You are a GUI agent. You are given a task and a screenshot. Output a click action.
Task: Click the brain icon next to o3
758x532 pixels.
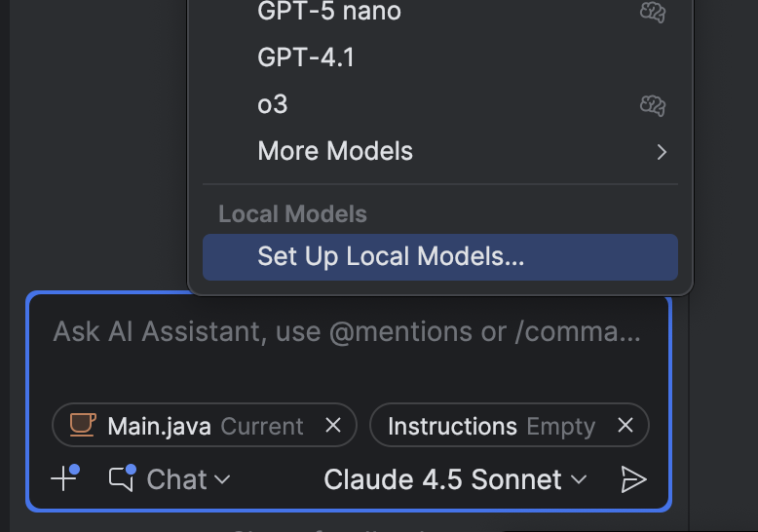652,104
